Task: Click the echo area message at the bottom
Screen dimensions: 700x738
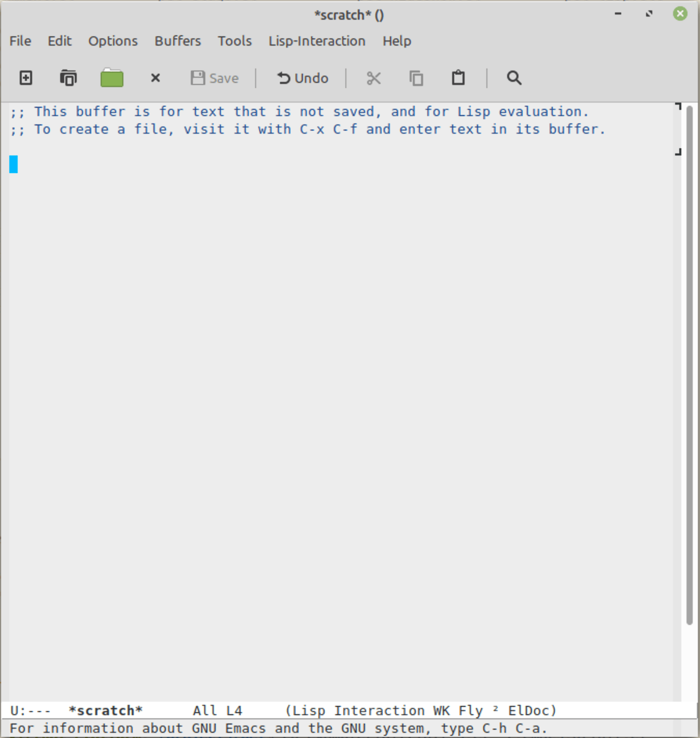Action: 278,728
